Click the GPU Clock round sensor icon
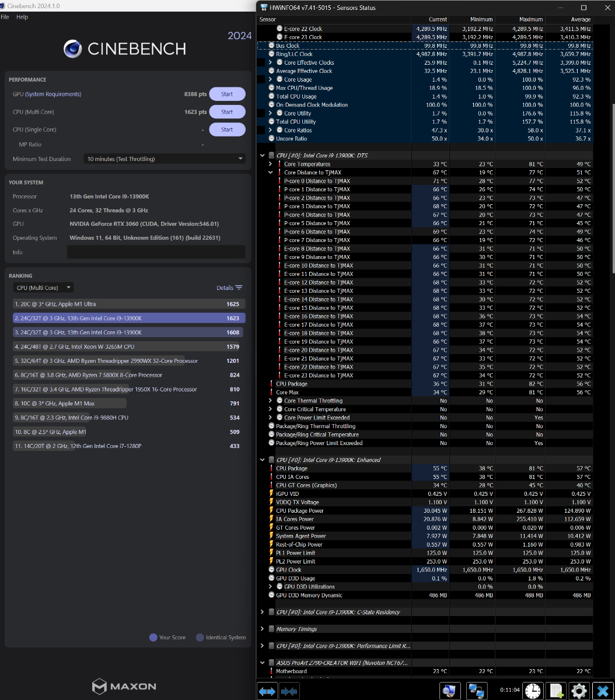 click(271, 569)
